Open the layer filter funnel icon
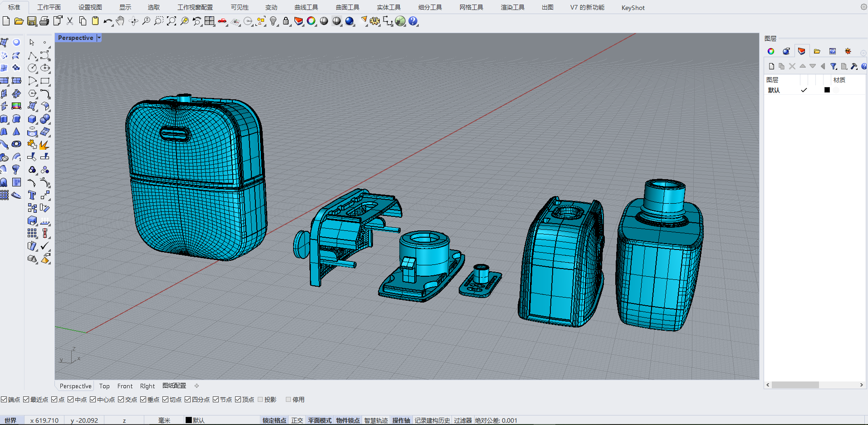The image size is (868, 425). point(834,66)
